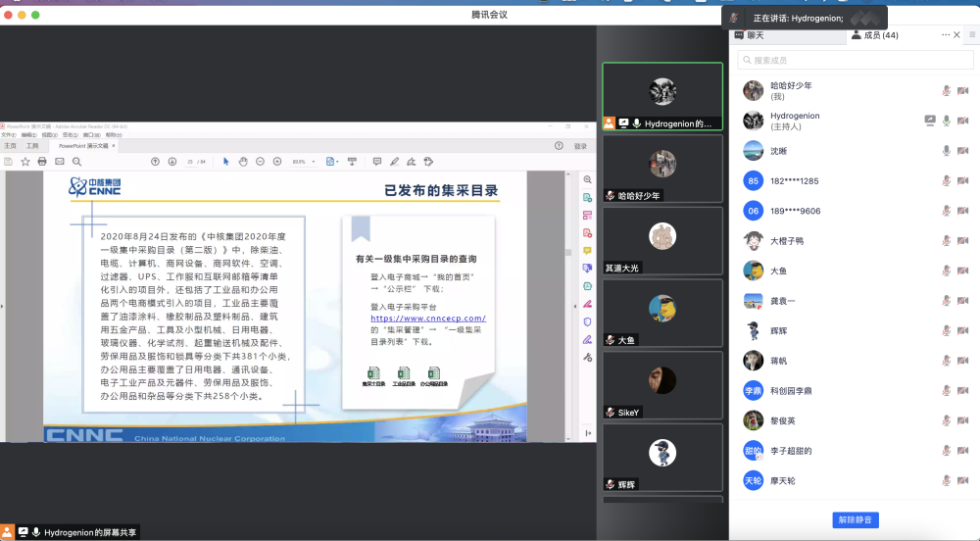Click the 搜索成员 search members field
The height and width of the screenshot is (541, 980).
pos(855,60)
